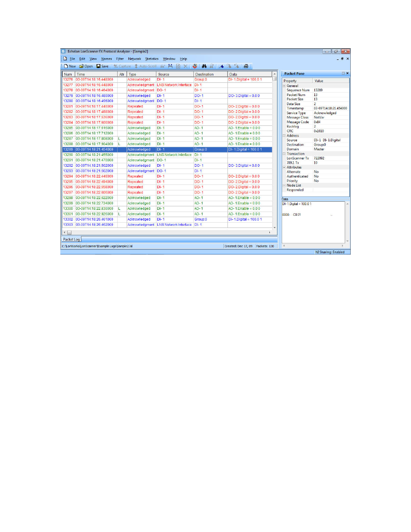Click the Capture toolbar button
Screen dimensions: 411x532
[x=122, y=66]
